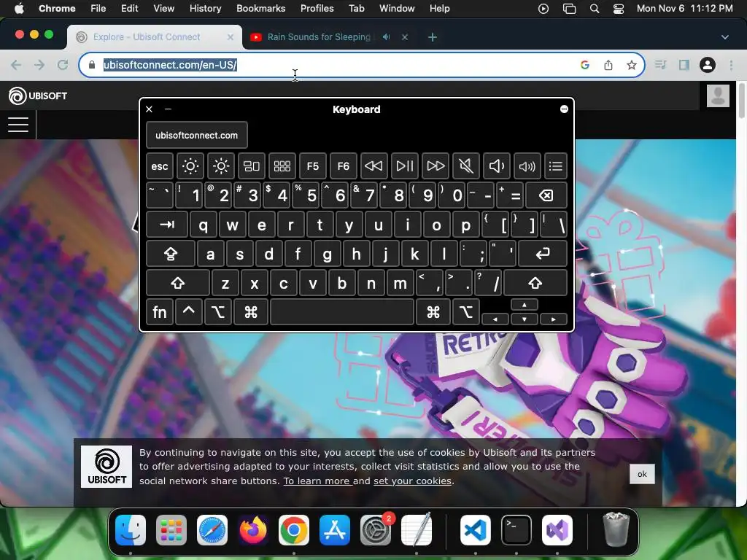Open Google search icon in address bar

(585, 65)
